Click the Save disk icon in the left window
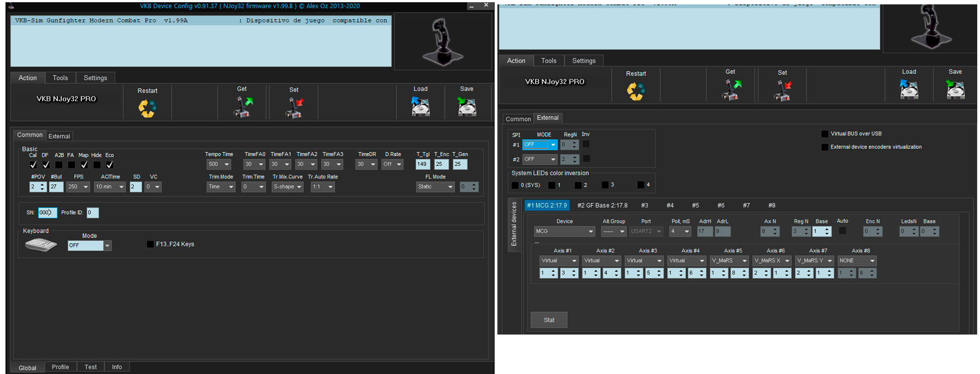This screenshot has height=374, width=980. pos(467,107)
